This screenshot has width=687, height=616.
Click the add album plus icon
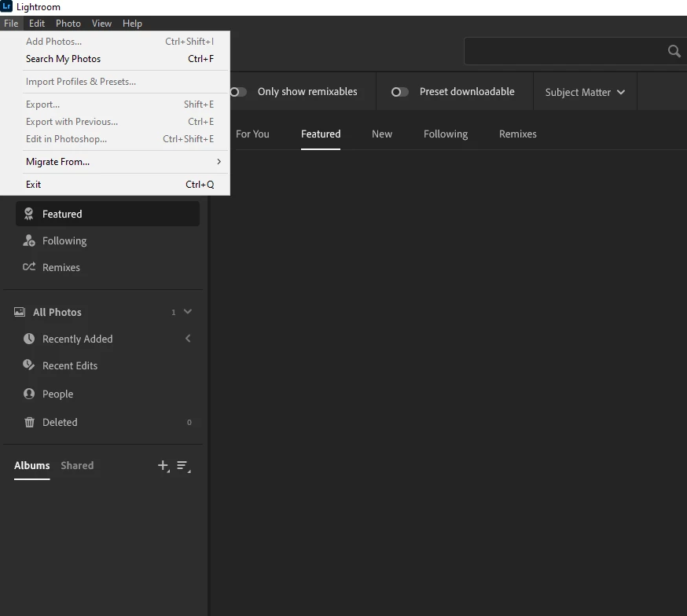pos(163,466)
